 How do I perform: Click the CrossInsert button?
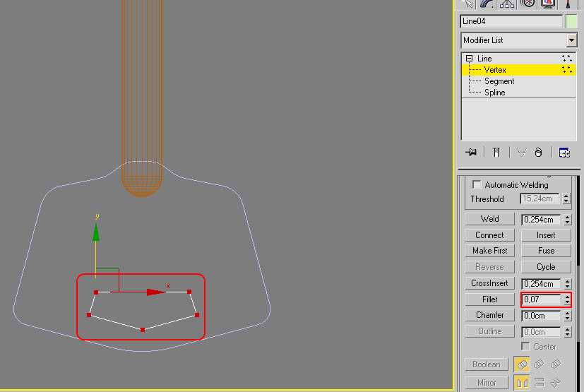coord(490,283)
